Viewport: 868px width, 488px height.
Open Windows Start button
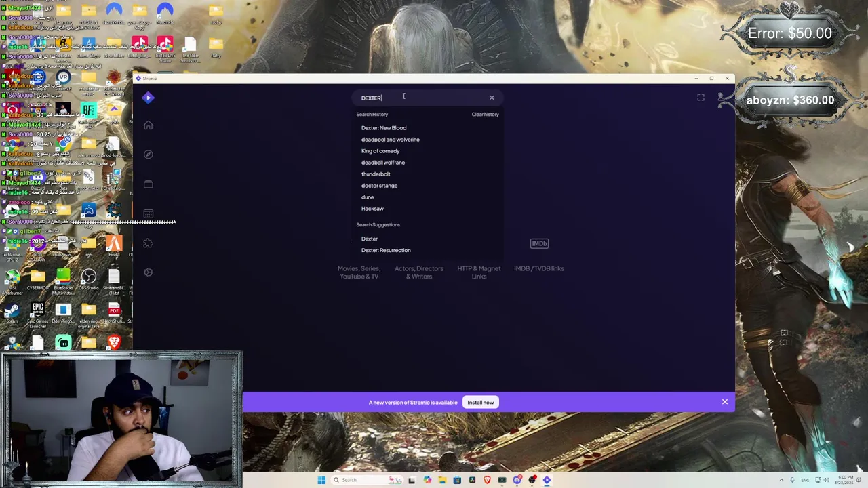click(321, 480)
